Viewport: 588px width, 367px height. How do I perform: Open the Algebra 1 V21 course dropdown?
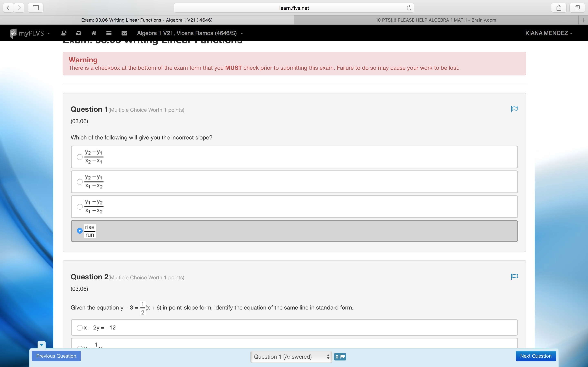(190, 33)
